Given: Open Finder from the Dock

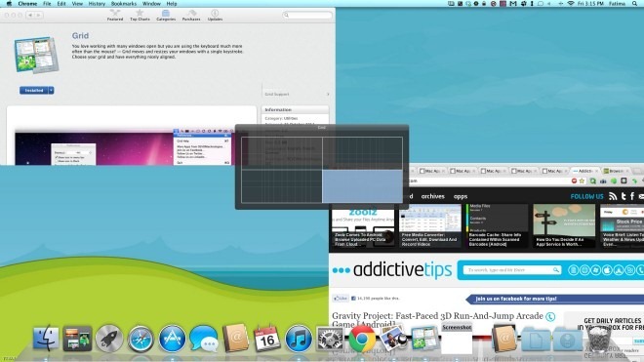Looking at the screenshot, I should [46, 339].
